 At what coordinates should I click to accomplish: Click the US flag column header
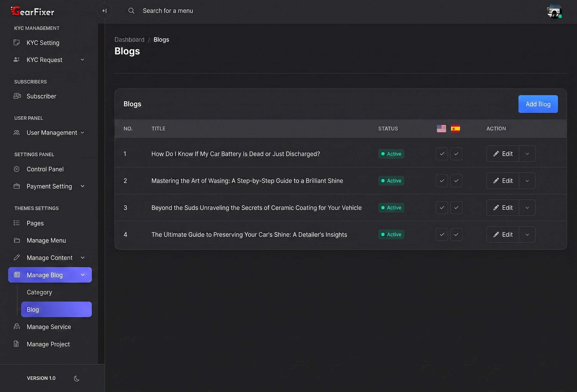point(442,129)
